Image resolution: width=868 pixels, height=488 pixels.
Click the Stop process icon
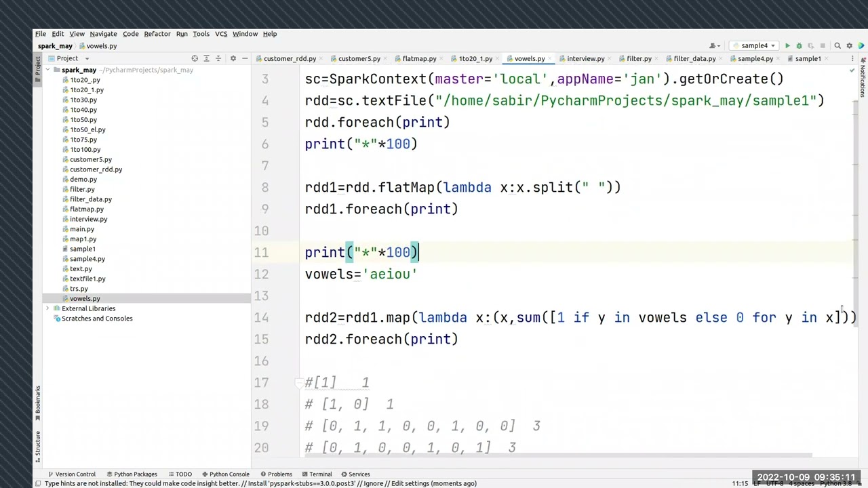(x=823, y=46)
